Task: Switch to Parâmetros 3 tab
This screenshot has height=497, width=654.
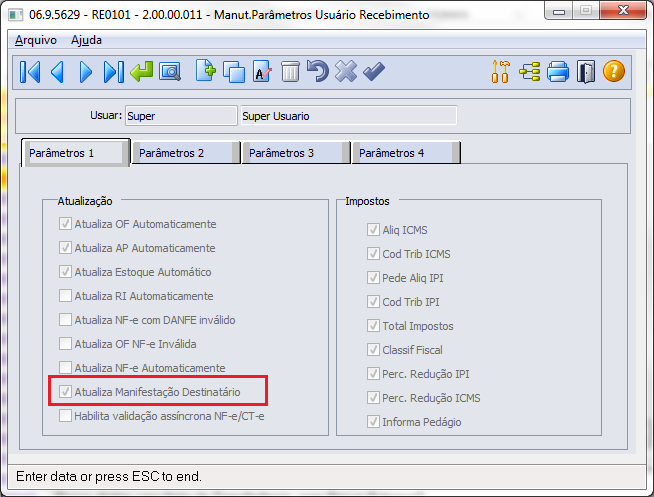Action: point(296,153)
